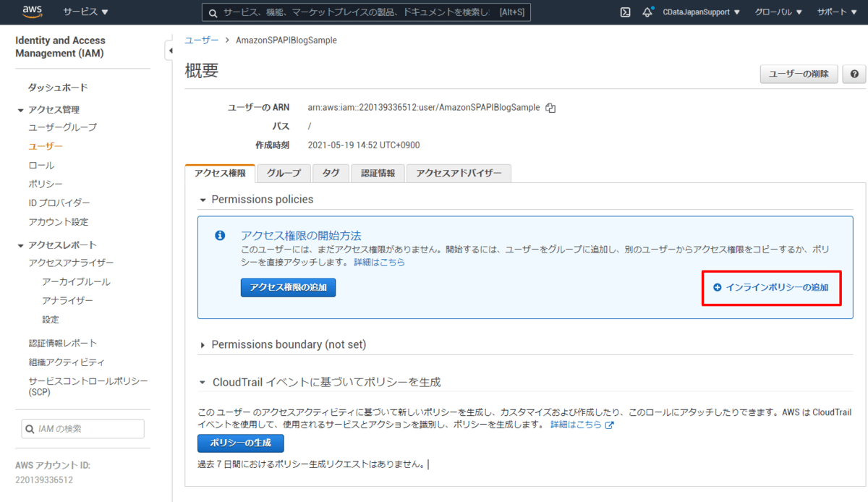Open 詳細はこちら link in CloudTrail section
This screenshot has height=502, width=868.
tap(576, 425)
